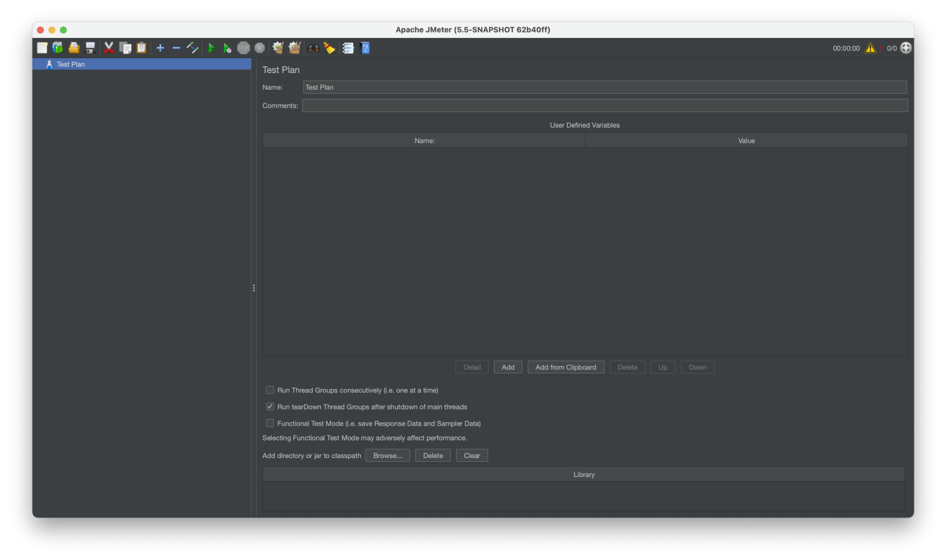Open the Function Helper list icon
Viewport: 946px width, 560px height.
348,48
